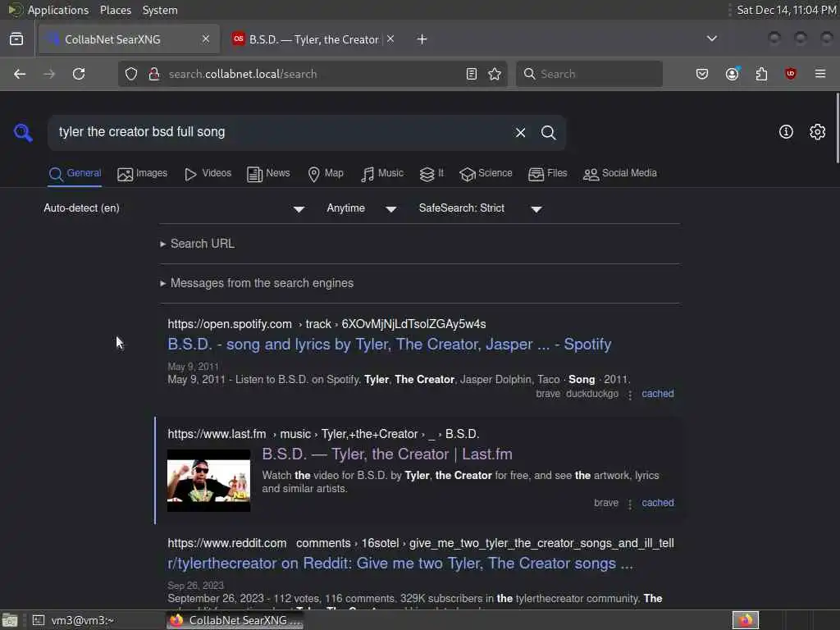Open the System menu
Image resolution: width=840 pixels, height=630 pixels.
click(x=160, y=10)
